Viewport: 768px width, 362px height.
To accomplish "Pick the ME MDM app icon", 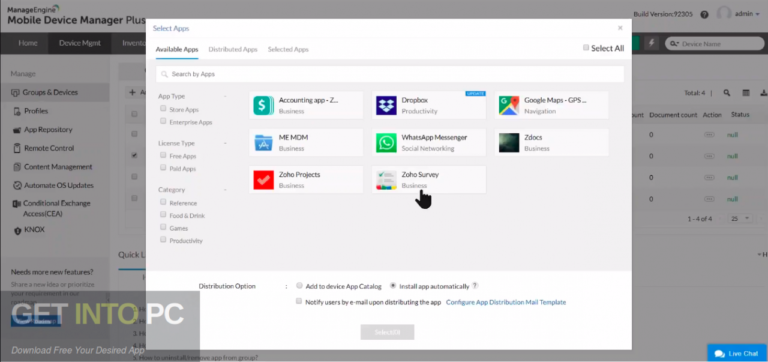I will 264,143.
